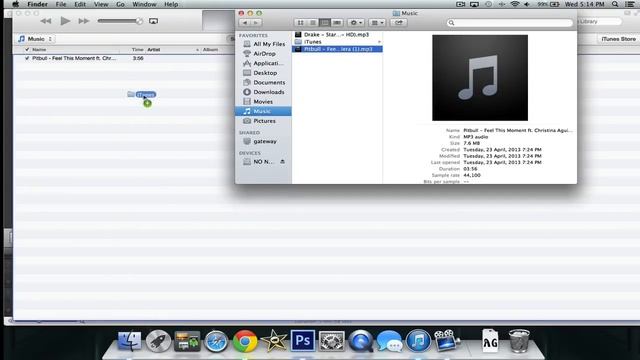Open Spotlight search in menu bar

click(x=615, y=4)
